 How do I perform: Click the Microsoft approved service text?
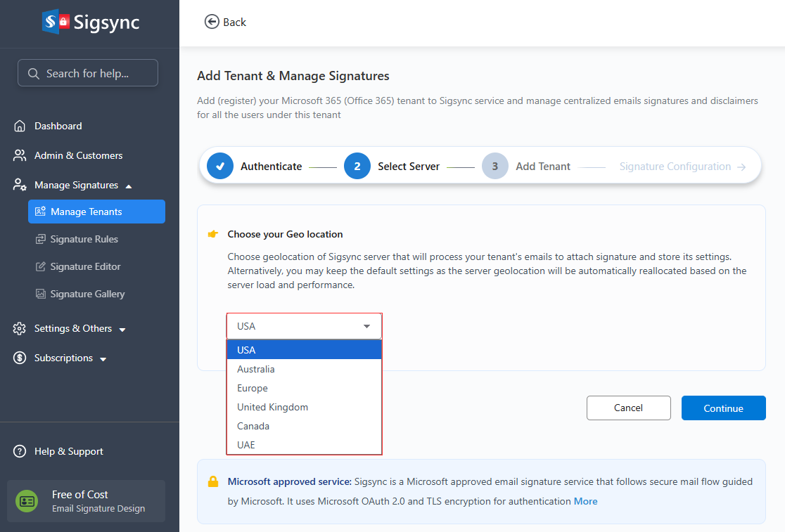pos(289,481)
